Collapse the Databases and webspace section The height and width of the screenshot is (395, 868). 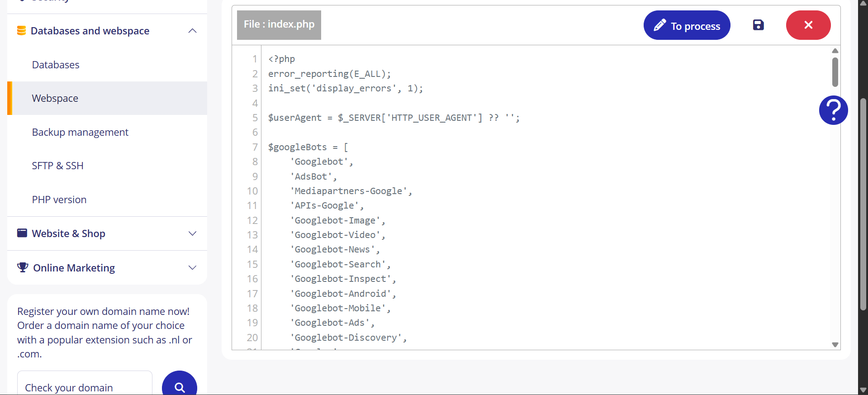[x=192, y=31]
